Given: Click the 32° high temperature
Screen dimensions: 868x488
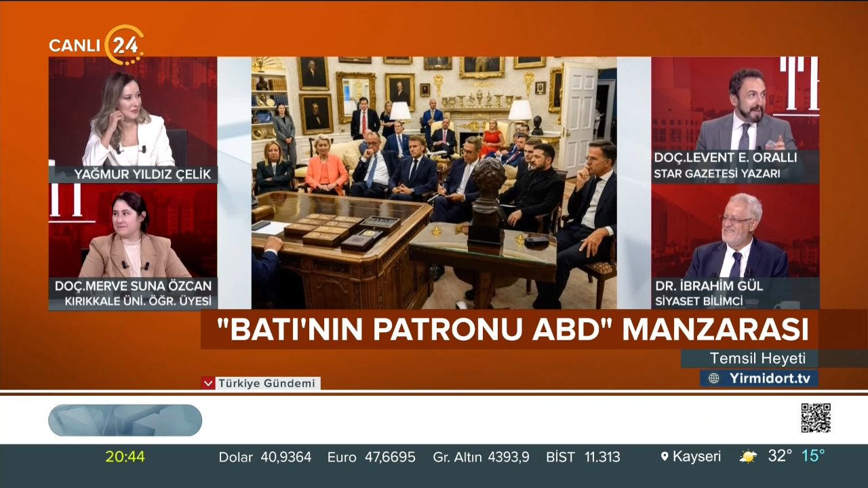Looking at the screenshot, I should 780,456.
